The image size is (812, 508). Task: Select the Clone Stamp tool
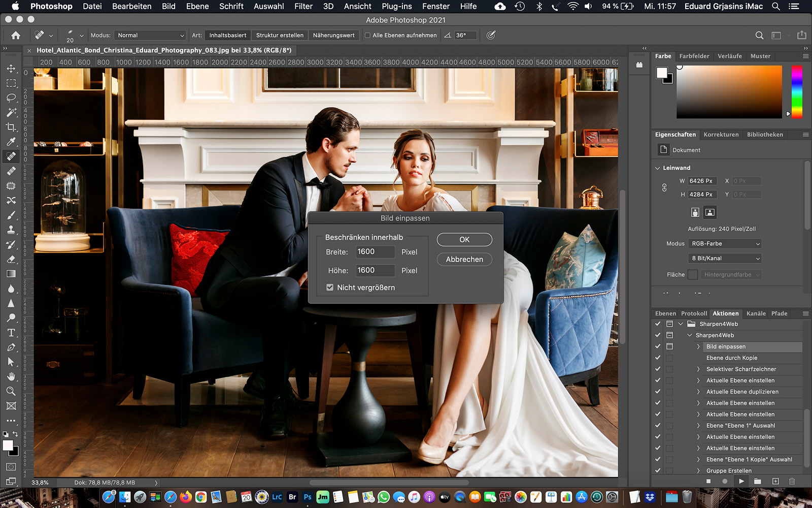11,230
